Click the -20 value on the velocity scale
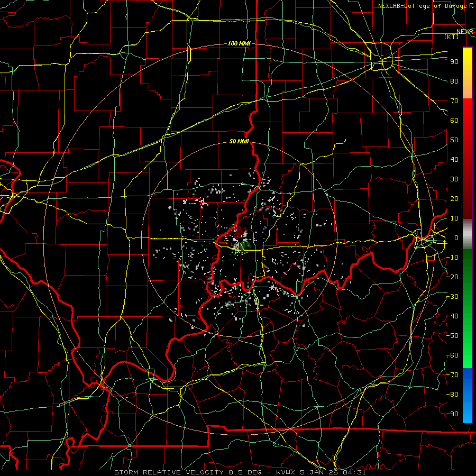476x476 pixels. (452, 277)
